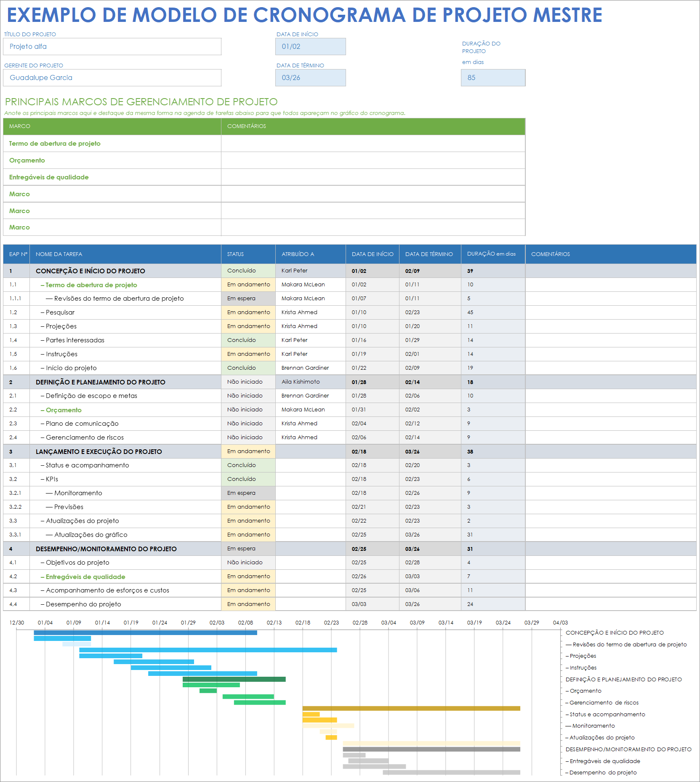
Task: Select 'Concluído' status for Partes interessadas row
Action: (x=248, y=340)
